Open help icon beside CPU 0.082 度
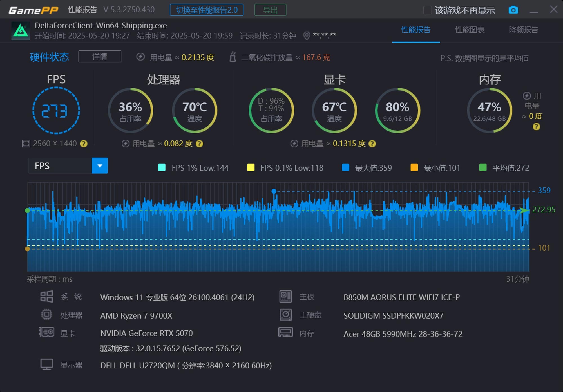 tap(199, 144)
